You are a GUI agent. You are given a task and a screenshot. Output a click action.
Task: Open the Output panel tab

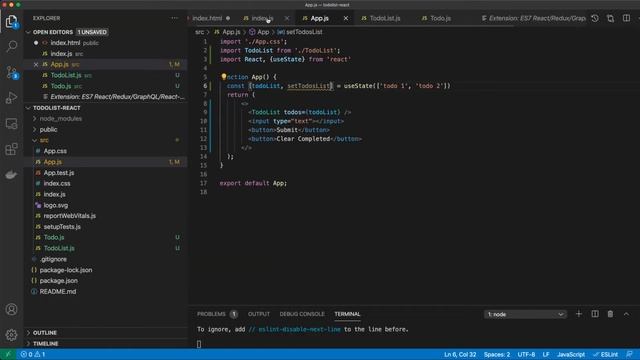pyautogui.click(x=259, y=314)
